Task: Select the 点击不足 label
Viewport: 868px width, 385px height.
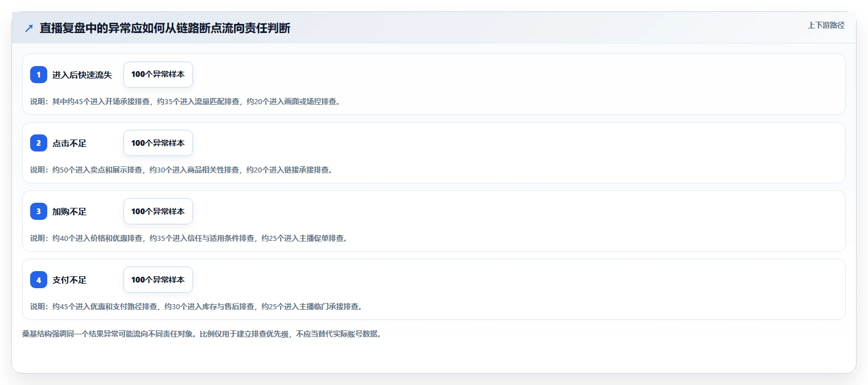Action: (69, 143)
